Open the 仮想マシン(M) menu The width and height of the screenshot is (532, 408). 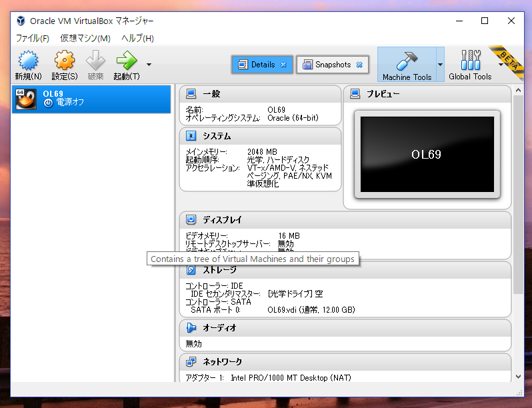point(85,38)
